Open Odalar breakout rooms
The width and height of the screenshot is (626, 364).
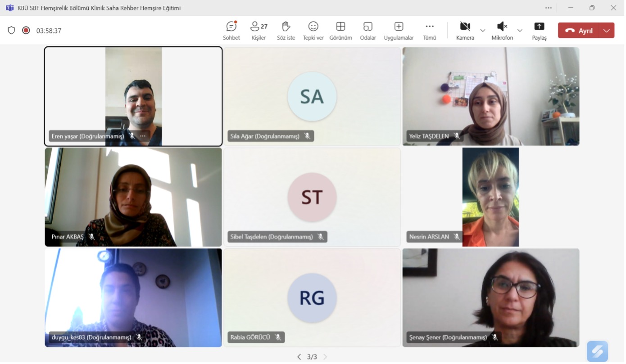pyautogui.click(x=367, y=31)
